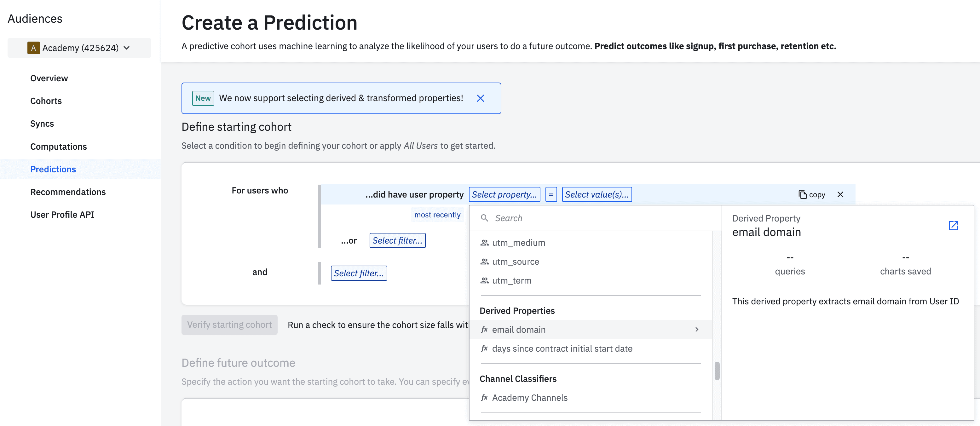Viewport: 980px width, 426px height.
Task: Click the fx icon beside Academy Channels
Action: (x=484, y=397)
